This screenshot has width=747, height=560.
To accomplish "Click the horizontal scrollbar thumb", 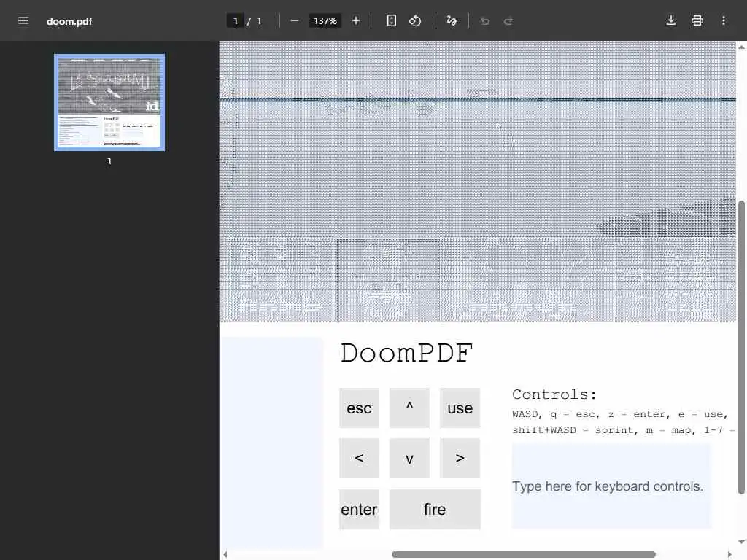I will [524, 555].
